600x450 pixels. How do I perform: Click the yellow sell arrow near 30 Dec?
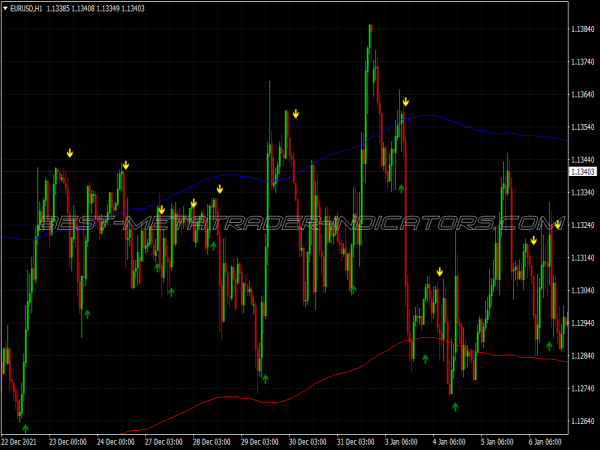[297, 114]
